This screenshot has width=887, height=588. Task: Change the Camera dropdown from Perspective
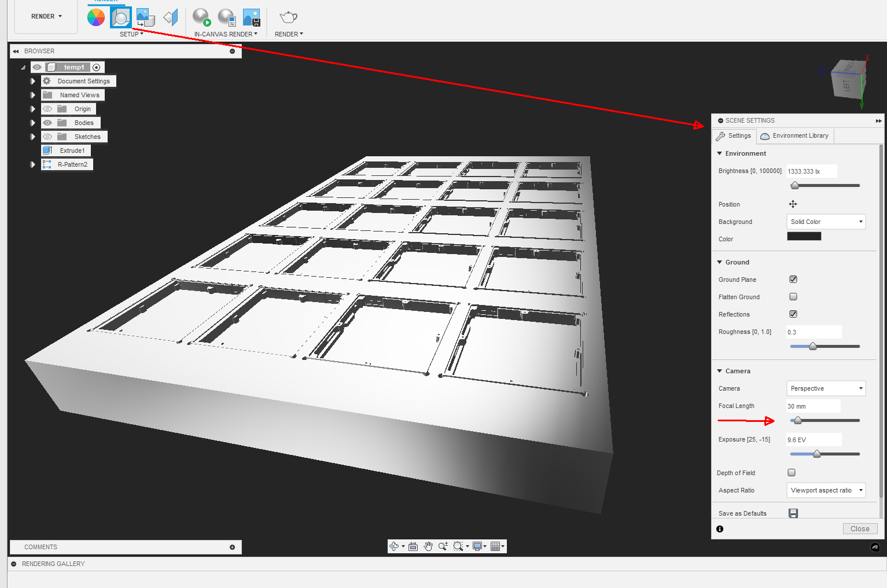tap(826, 388)
